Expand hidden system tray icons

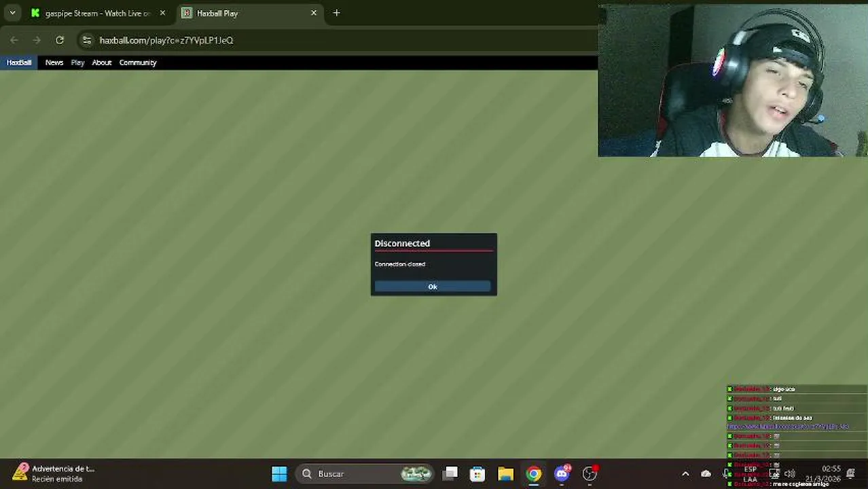pos(685,474)
